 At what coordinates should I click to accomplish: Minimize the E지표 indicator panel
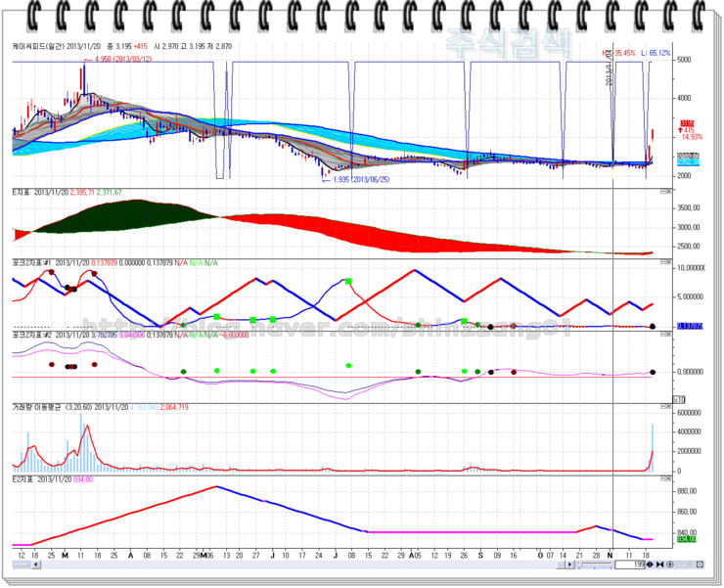663,192
